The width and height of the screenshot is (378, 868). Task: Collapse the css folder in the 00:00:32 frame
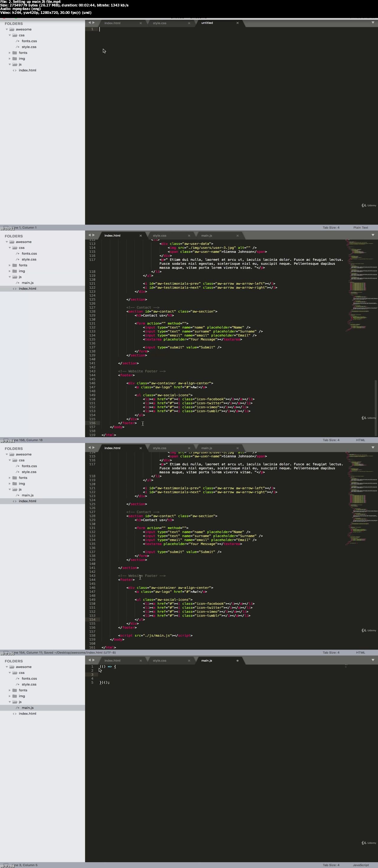[x=10, y=35]
